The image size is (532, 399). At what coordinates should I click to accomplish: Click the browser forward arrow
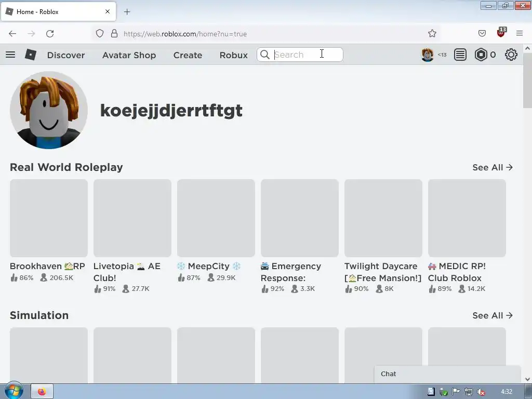pyautogui.click(x=31, y=34)
